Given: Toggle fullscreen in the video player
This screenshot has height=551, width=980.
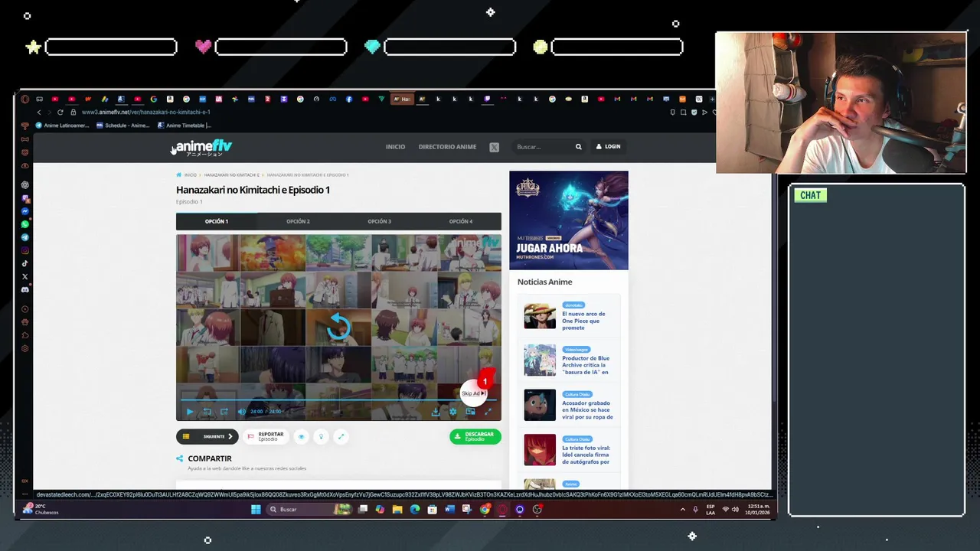Looking at the screenshot, I should (x=488, y=412).
